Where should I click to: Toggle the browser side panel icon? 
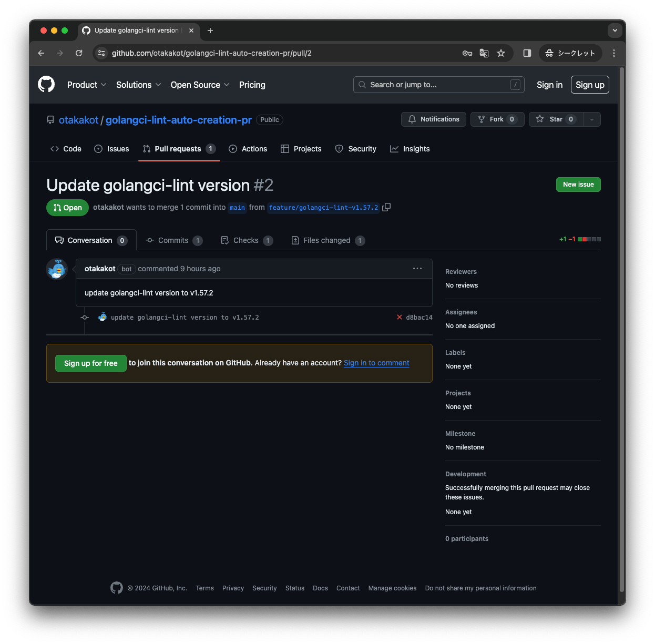527,53
